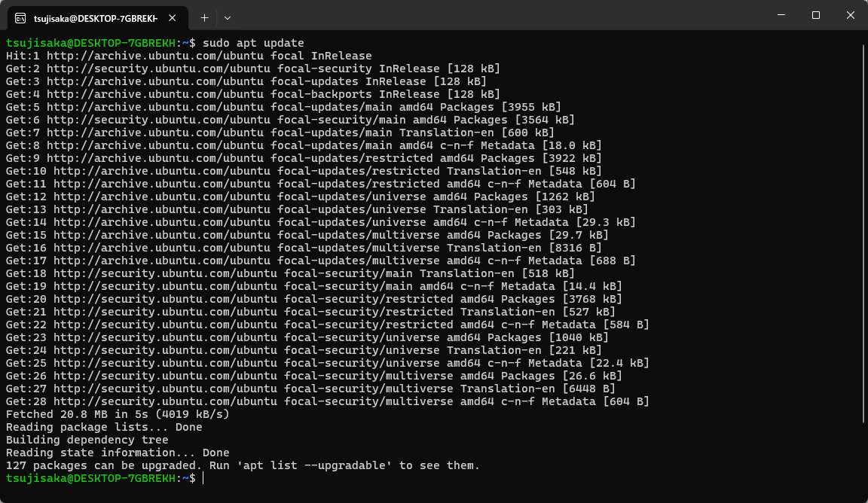Click the 'sudo apt update' command text
This screenshot has height=503, width=868.
tap(252, 43)
